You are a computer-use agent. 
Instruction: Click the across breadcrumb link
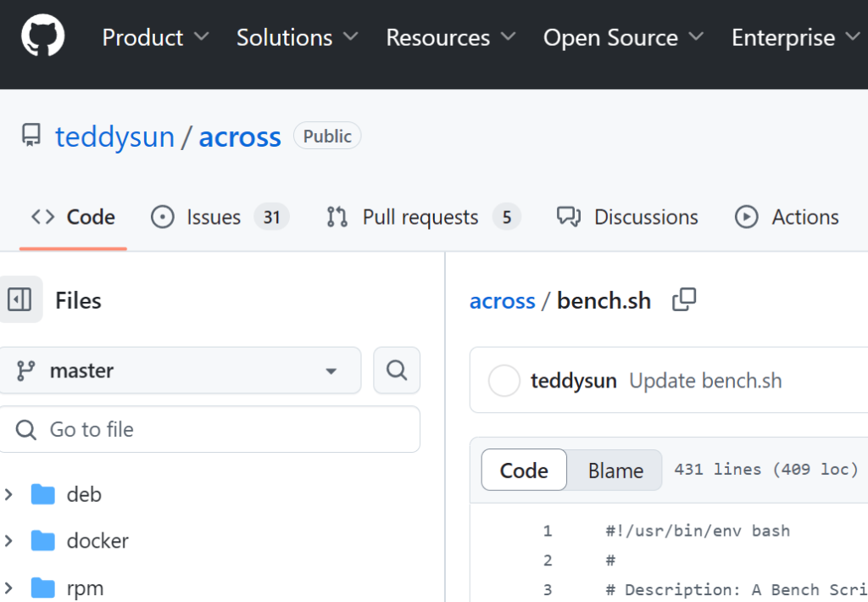tap(502, 301)
